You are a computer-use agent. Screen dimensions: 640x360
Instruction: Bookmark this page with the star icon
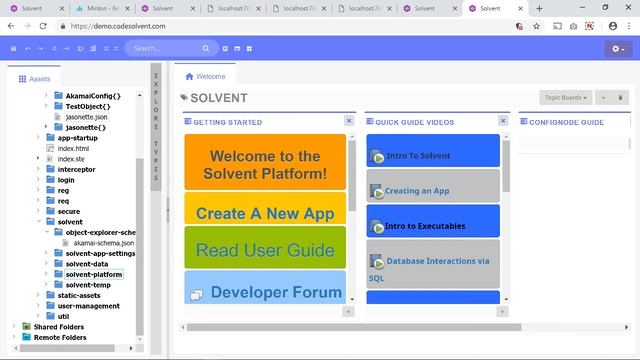[x=536, y=26]
